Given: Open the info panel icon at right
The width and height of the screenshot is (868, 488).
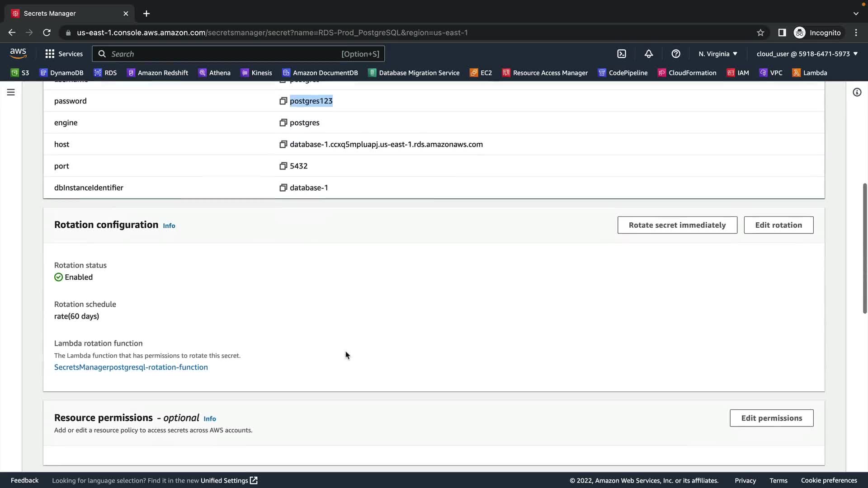Looking at the screenshot, I should [x=857, y=92].
